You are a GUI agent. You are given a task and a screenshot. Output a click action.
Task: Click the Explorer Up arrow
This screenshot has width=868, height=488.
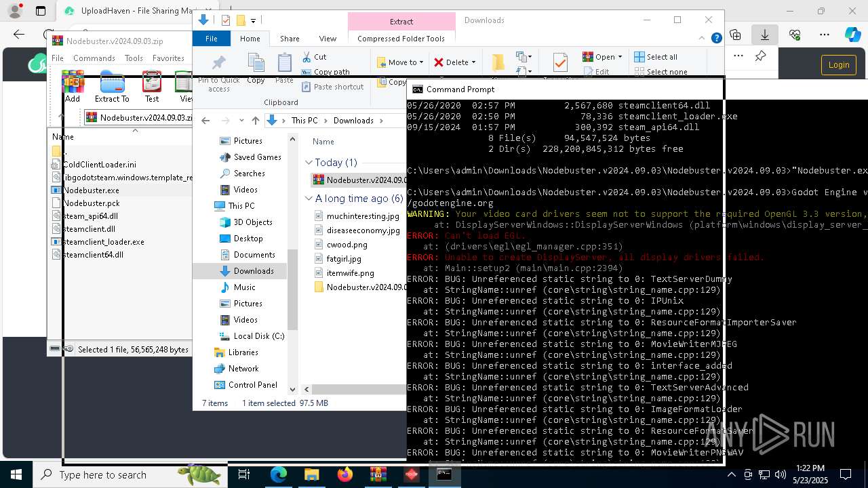(255, 121)
